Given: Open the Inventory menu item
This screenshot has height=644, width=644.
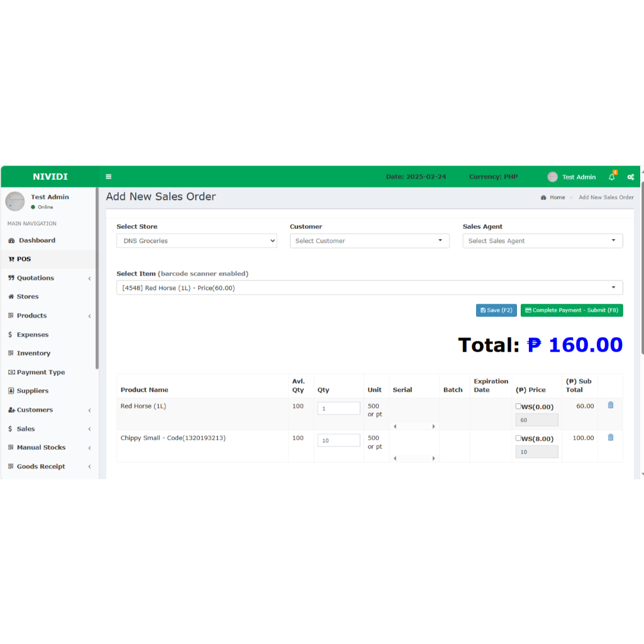Looking at the screenshot, I should pos(33,353).
